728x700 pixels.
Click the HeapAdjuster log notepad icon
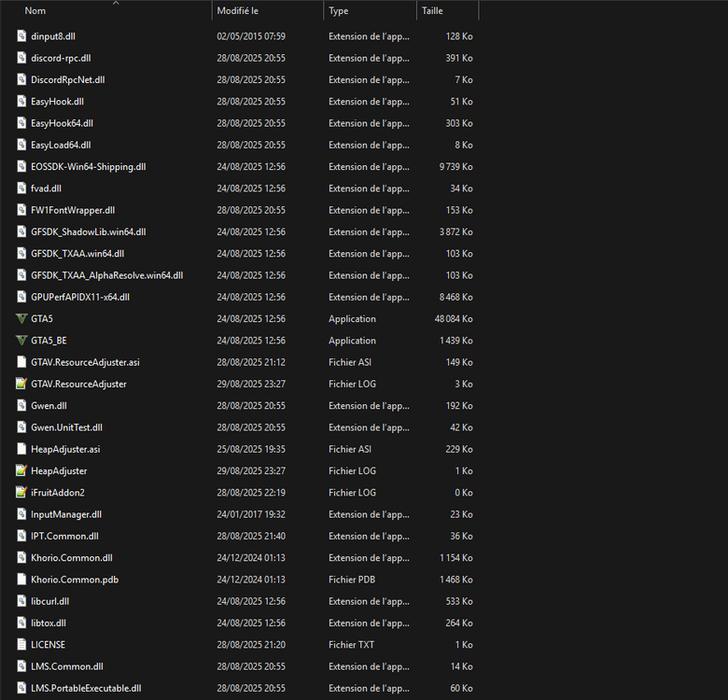tap(21, 471)
